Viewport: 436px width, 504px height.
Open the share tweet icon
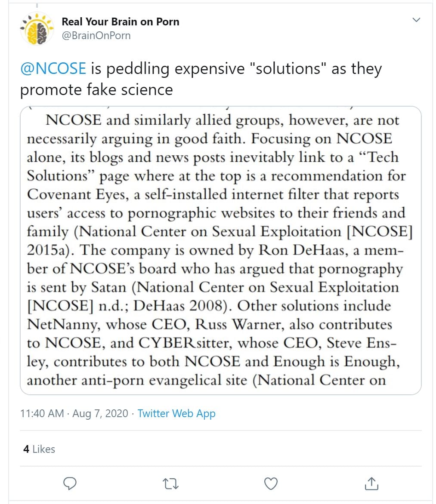[x=371, y=484]
